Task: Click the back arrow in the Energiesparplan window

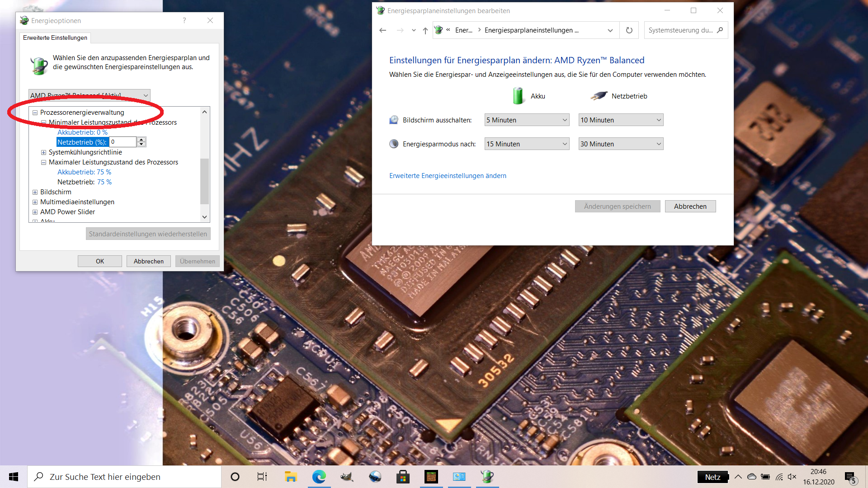Action: click(382, 30)
